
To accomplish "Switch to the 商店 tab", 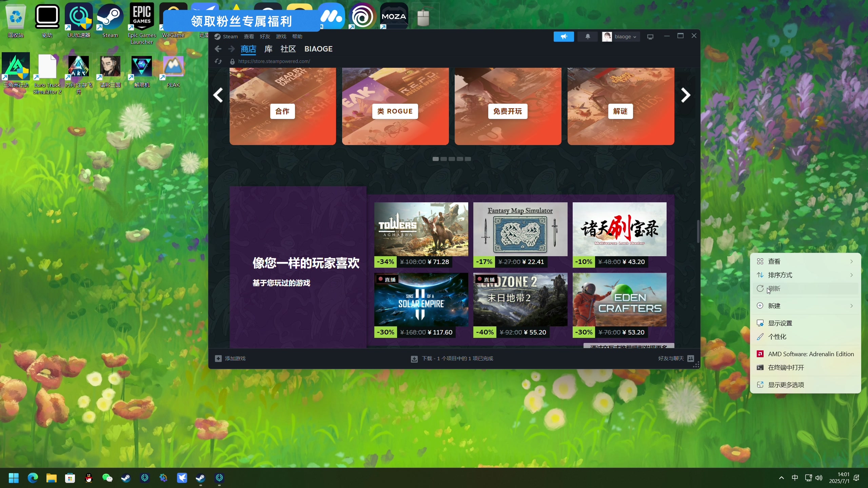I will pyautogui.click(x=248, y=49).
